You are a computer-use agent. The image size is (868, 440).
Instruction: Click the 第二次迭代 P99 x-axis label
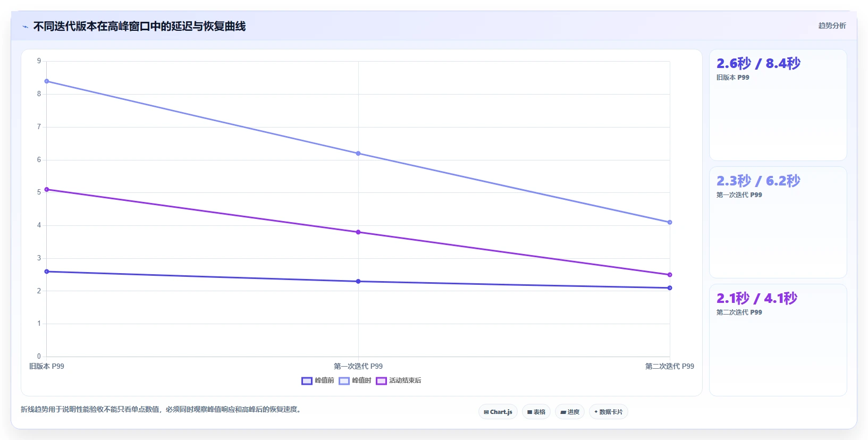coord(670,366)
